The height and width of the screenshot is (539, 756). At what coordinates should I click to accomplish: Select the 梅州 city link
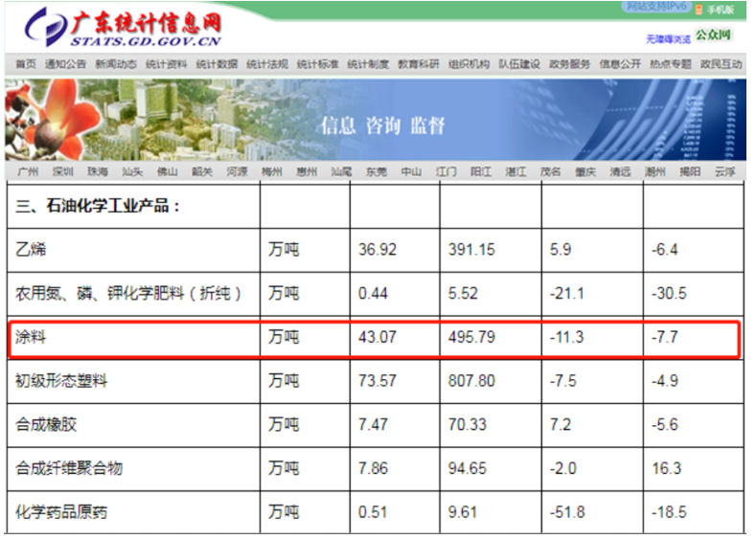271,172
